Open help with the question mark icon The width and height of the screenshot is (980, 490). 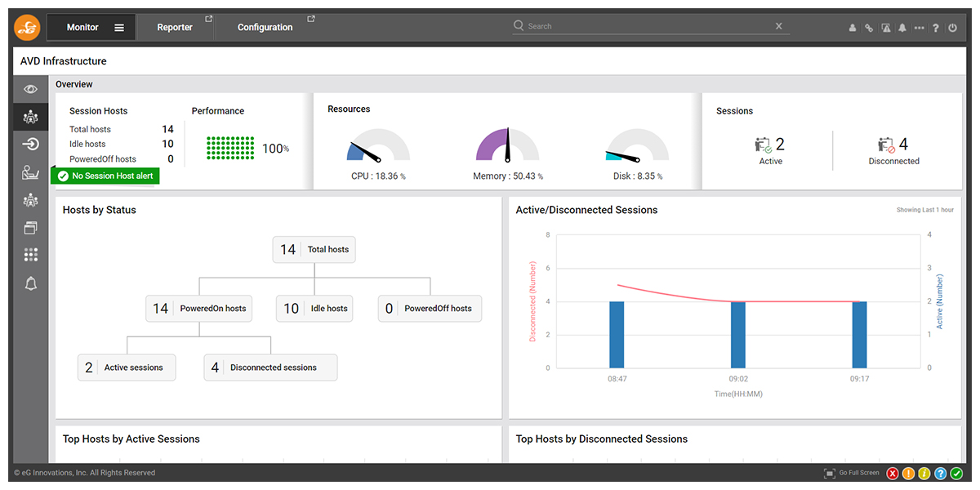pyautogui.click(x=936, y=28)
